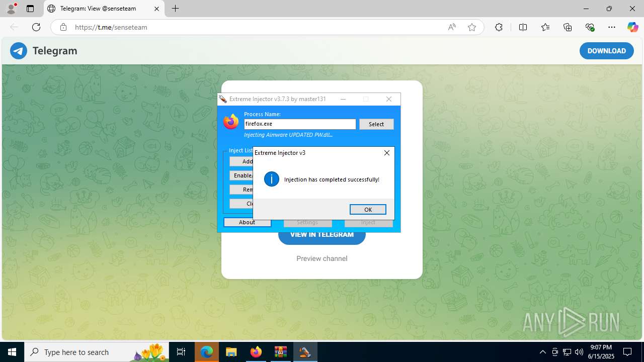Viewport: 644px width, 362px height.
Task: Minimize the Extreme Injector window
Action: tap(343, 99)
